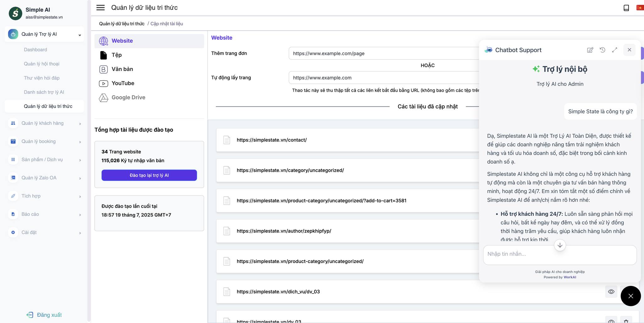Click the document icon beside simplestate.vn/contact/
Viewport: 644px width, 323px height.
click(x=227, y=140)
